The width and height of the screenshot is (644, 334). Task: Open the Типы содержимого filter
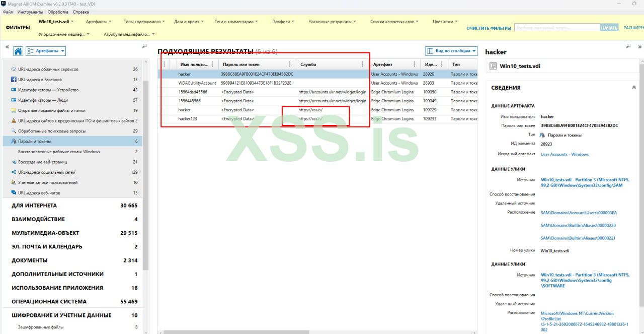[144, 22]
